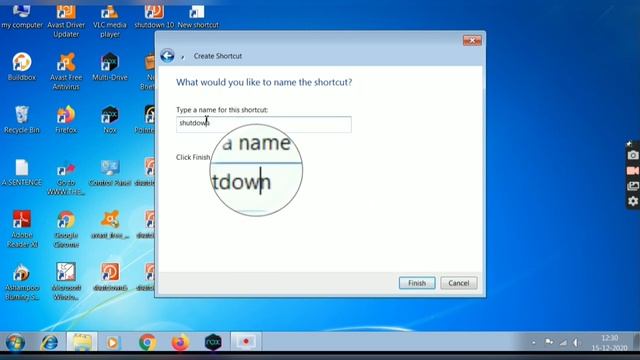
Task: Launch Internet Explorer from the taskbar
Action: tap(49, 342)
